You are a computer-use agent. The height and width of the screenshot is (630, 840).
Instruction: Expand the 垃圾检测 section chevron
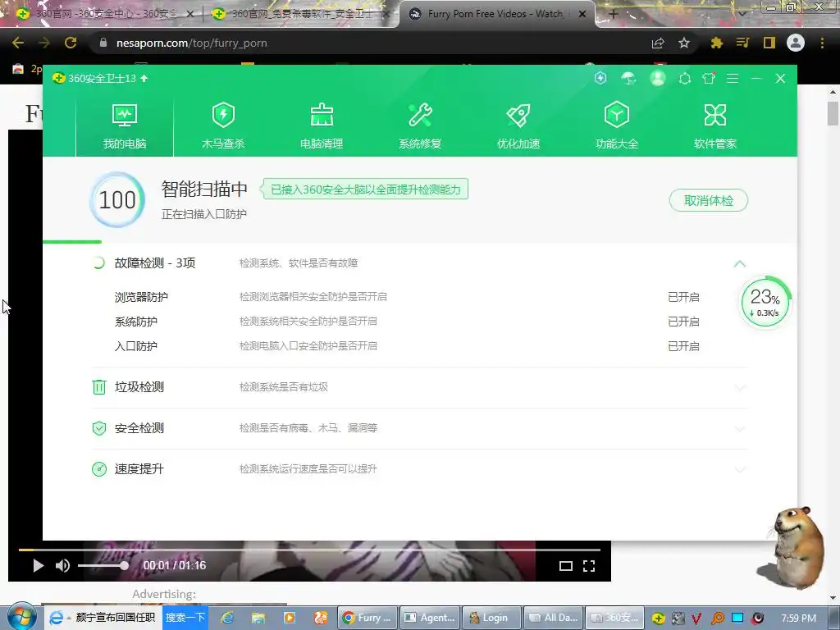pos(739,387)
